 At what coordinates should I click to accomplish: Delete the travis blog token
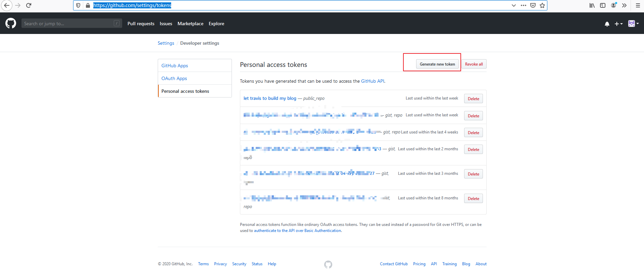click(x=474, y=99)
